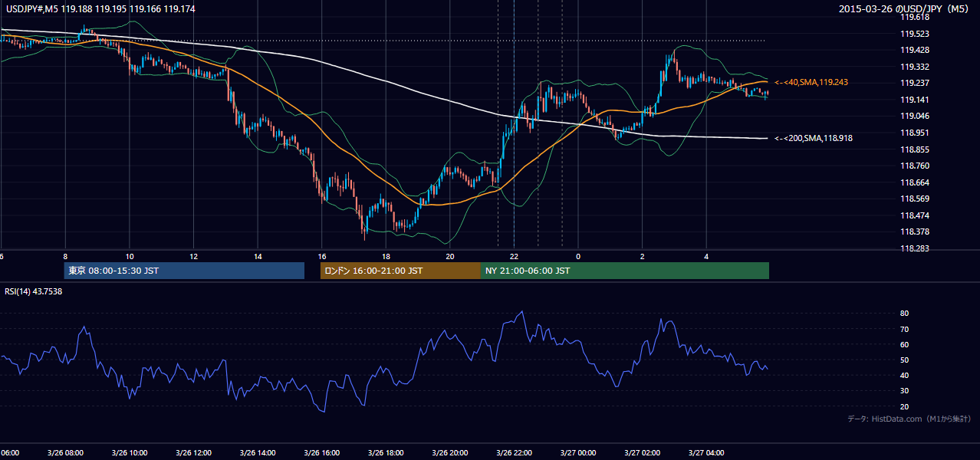Click the 3/26 22:00 time axis label
Screen dimensions: 980x460
point(514,452)
